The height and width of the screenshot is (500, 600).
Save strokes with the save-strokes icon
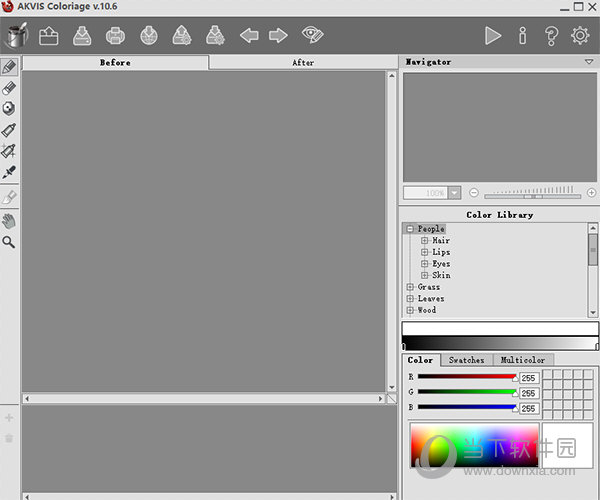pyautogui.click(x=215, y=36)
